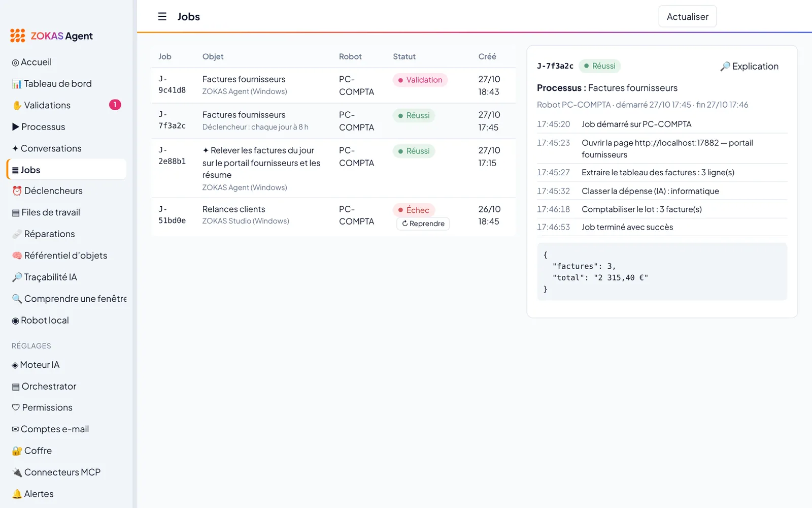
Task: Click log entry 'Job terminé avec succès'
Action: pyautogui.click(x=662, y=227)
